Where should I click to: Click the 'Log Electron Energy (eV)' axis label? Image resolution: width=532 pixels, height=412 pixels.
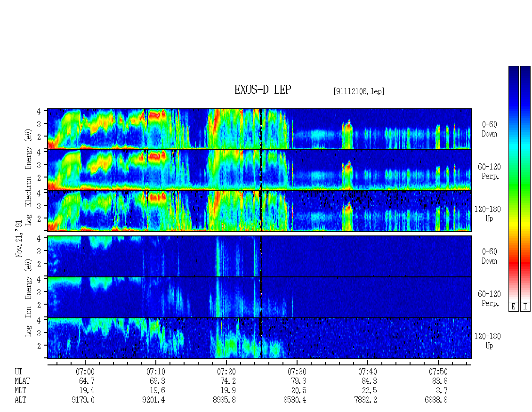click(x=28, y=177)
